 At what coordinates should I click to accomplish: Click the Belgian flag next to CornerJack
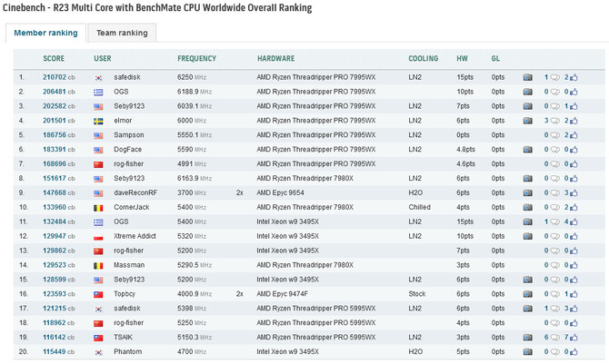98,208
